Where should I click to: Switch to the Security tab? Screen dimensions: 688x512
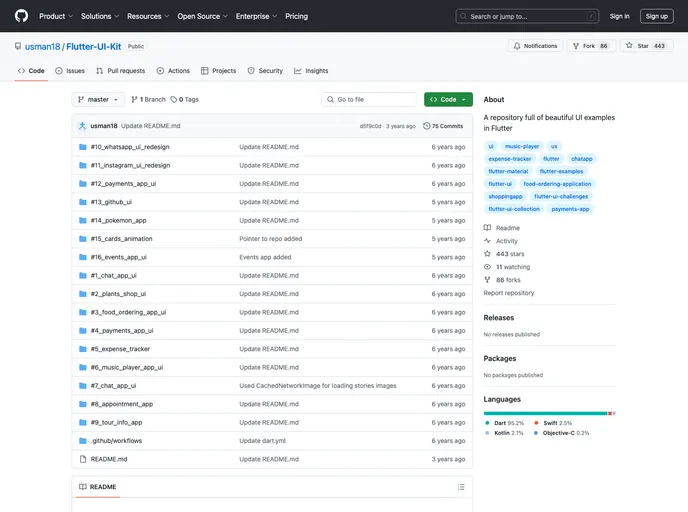[265, 71]
